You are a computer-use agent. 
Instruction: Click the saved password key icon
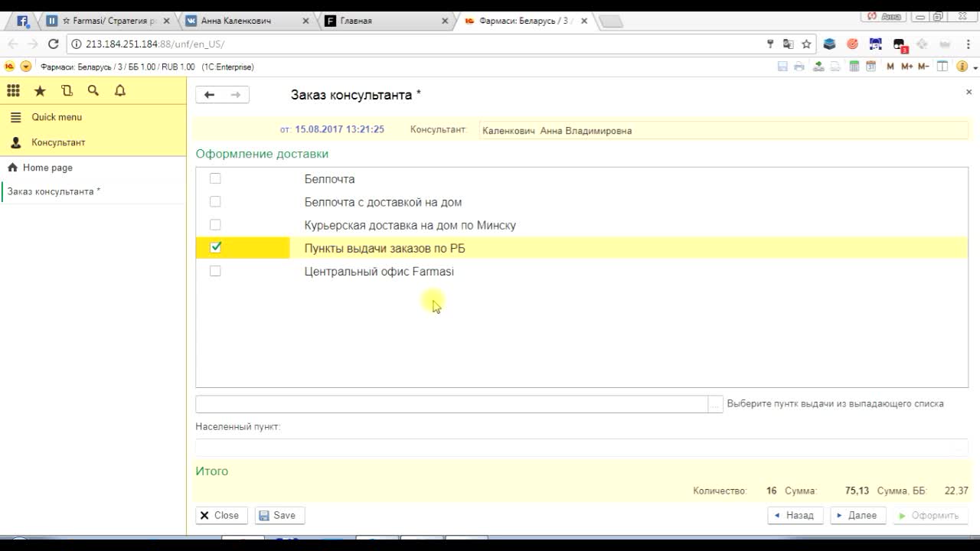[x=770, y=44]
